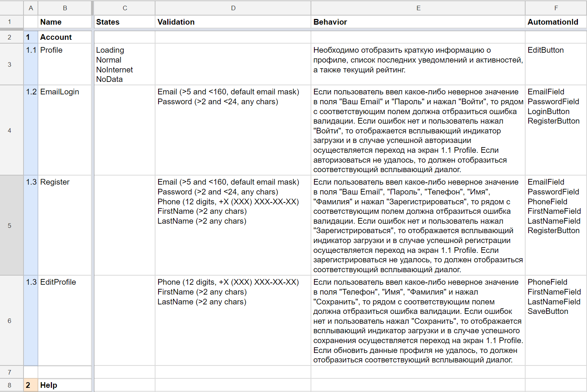The height and width of the screenshot is (392, 587).
Task: Select the bold '1' cell beside Account
Action: [31, 37]
